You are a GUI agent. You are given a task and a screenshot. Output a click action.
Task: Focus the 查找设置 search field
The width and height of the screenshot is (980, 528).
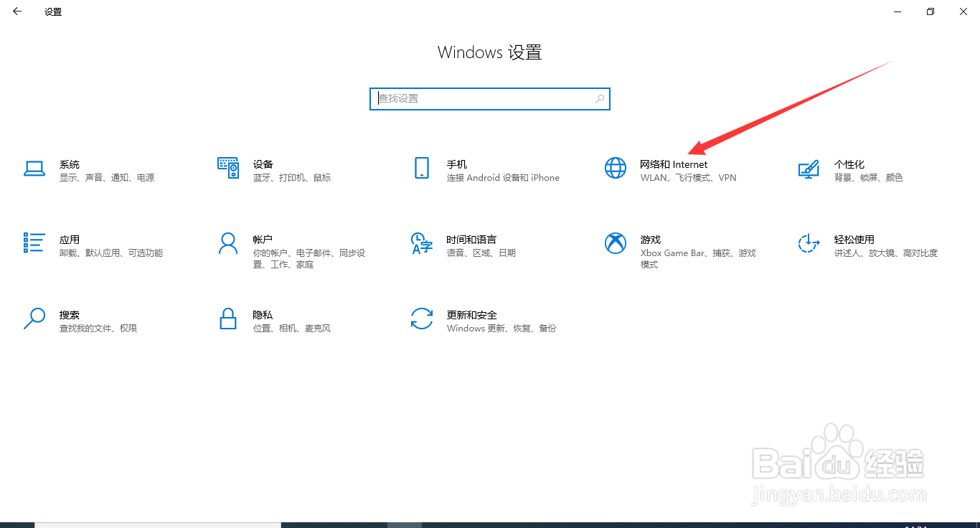click(490, 99)
